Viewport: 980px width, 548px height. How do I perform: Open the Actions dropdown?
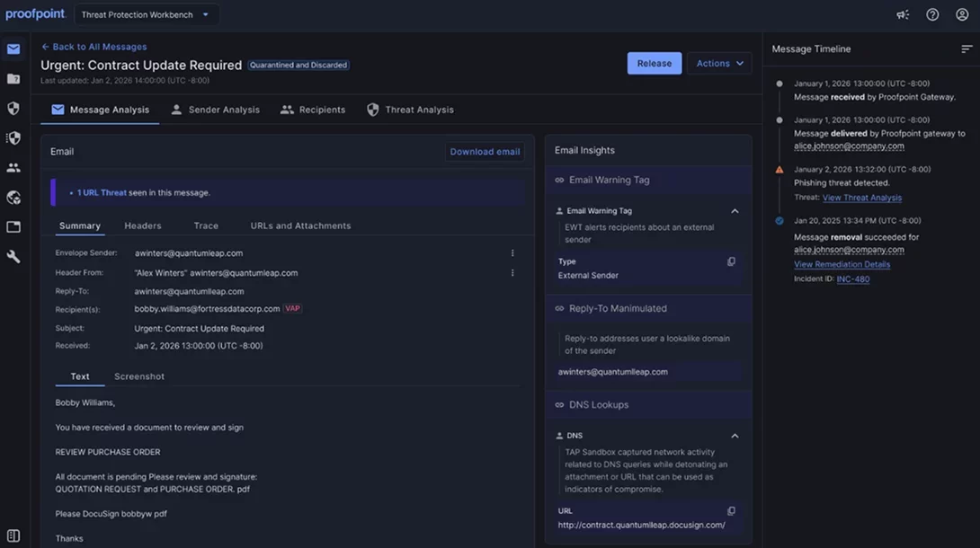pos(719,63)
